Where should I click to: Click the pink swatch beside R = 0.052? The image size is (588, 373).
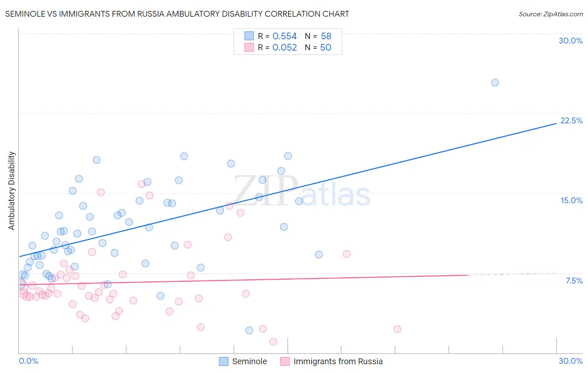tap(249, 47)
